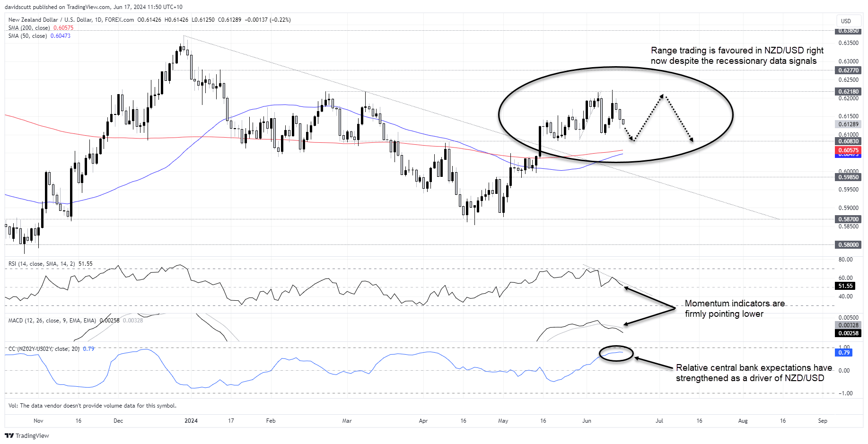Click the MACD (12, 26, close, 9, EMA, EMA) label

click(52, 321)
